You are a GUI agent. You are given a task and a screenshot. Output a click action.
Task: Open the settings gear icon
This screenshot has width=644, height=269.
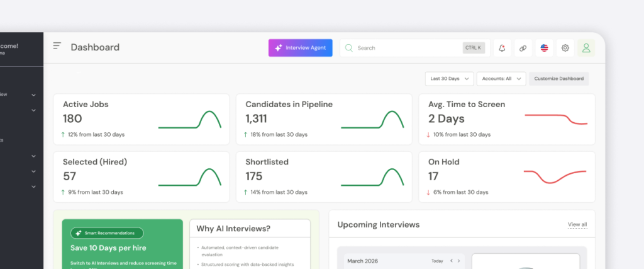tap(565, 48)
